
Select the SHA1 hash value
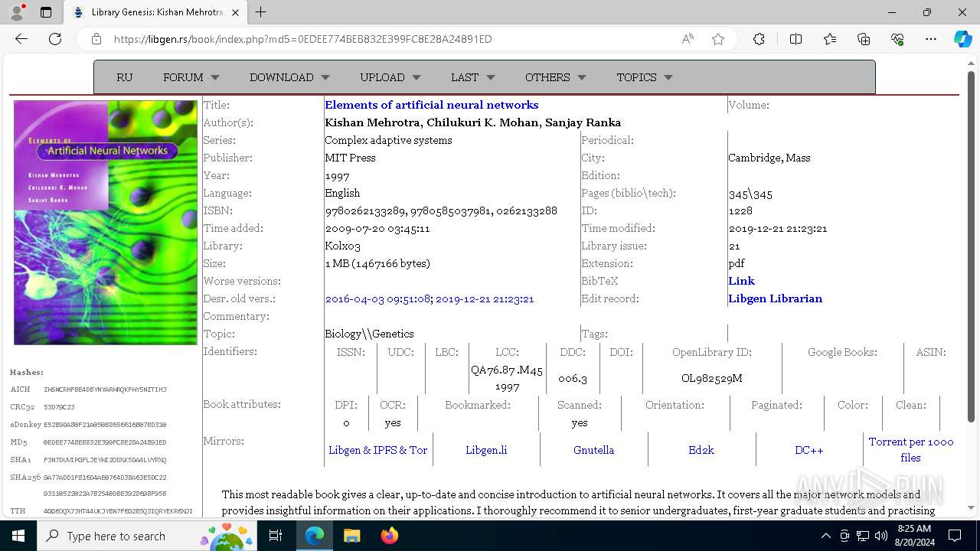(x=105, y=460)
